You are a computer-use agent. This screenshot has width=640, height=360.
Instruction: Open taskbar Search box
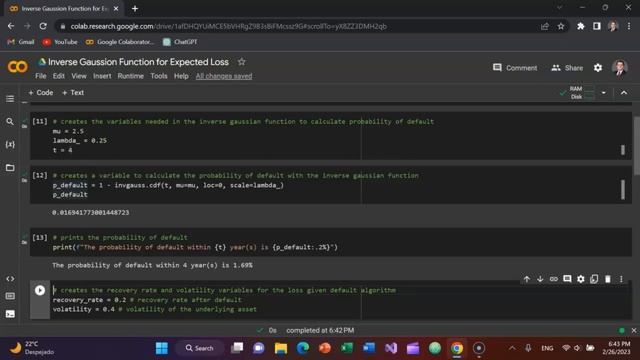tap(199, 348)
